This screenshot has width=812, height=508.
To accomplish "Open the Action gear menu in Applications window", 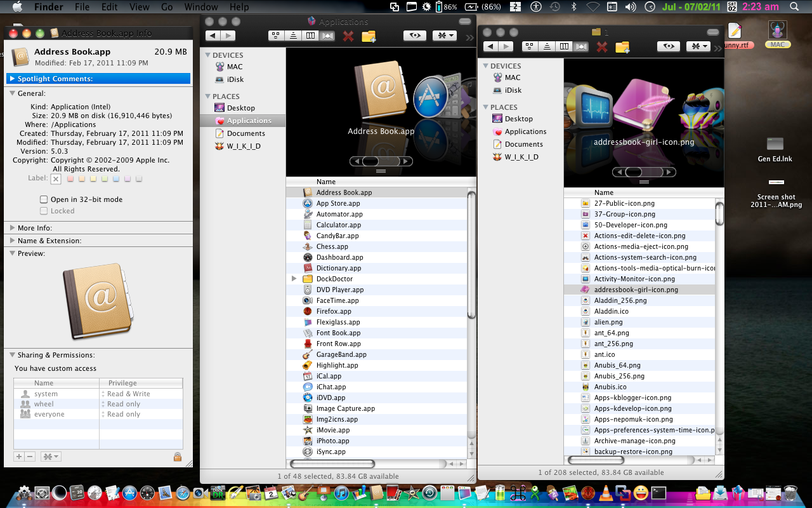I will click(x=444, y=36).
